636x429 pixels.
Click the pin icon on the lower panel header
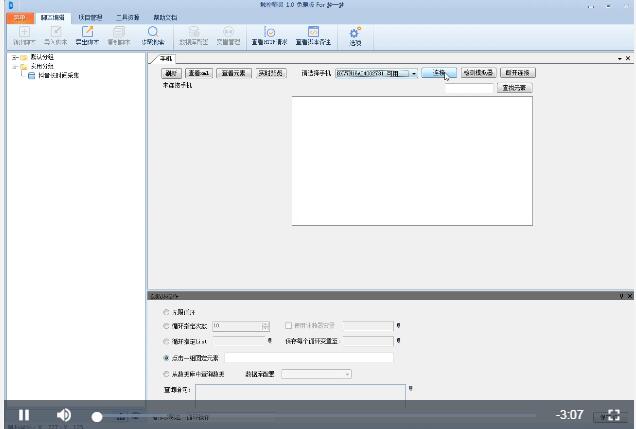(621, 296)
